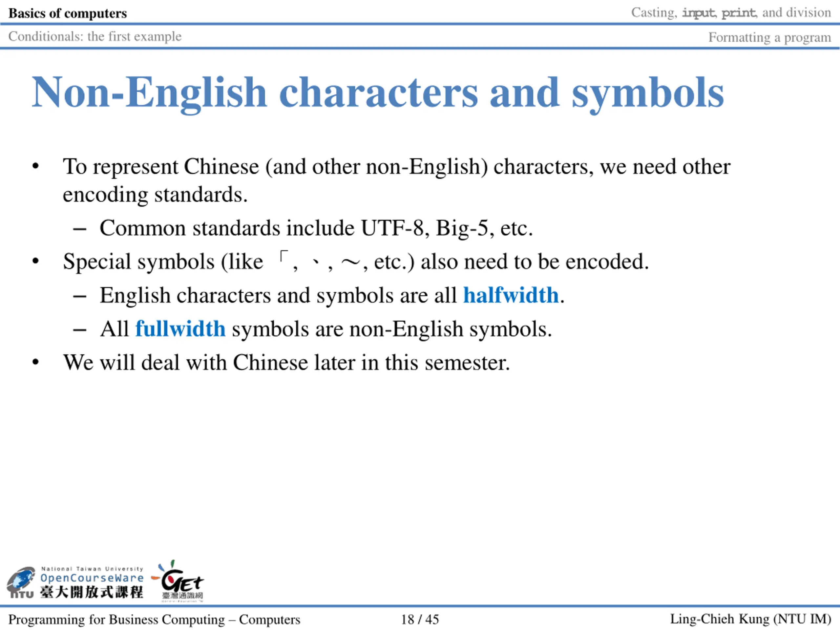This screenshot has width=840, height=630.
Task: Select the blue fullwidth keyword
Action: 180,328
